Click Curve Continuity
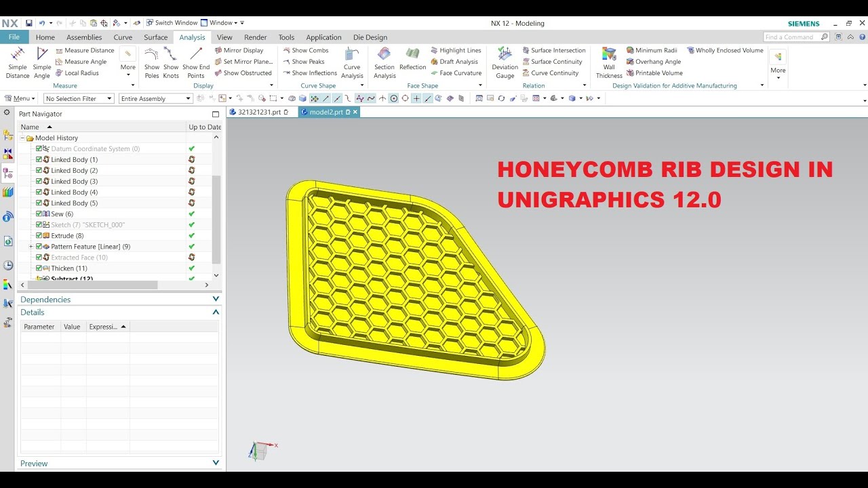Screen dimensions: 868x488 pos(550,73)
